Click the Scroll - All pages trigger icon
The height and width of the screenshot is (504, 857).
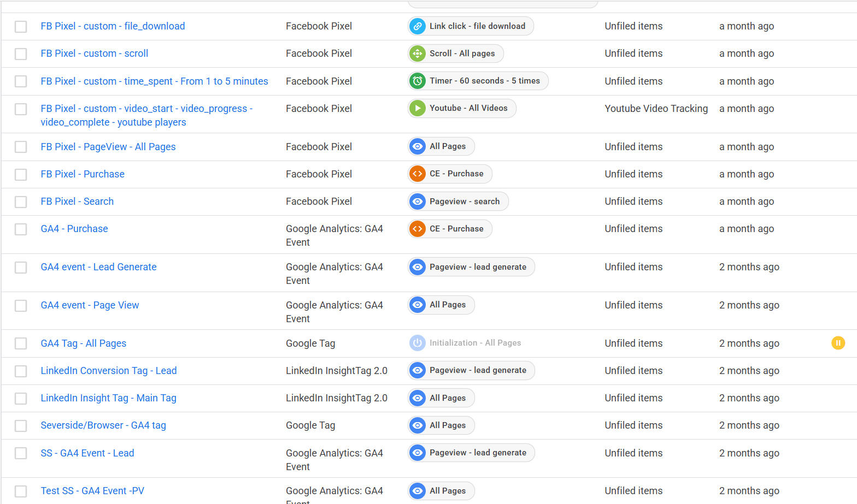(x=418, y=54)
